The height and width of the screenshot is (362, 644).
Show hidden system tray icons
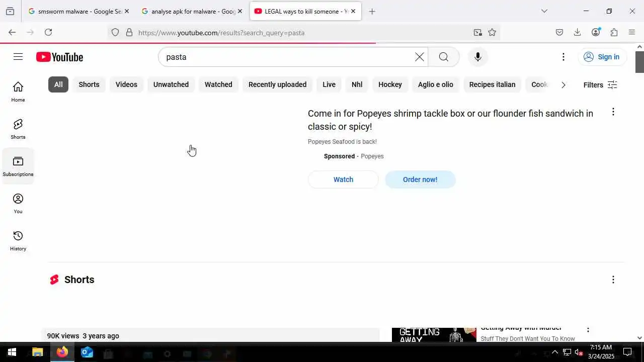tap(554, 352)
